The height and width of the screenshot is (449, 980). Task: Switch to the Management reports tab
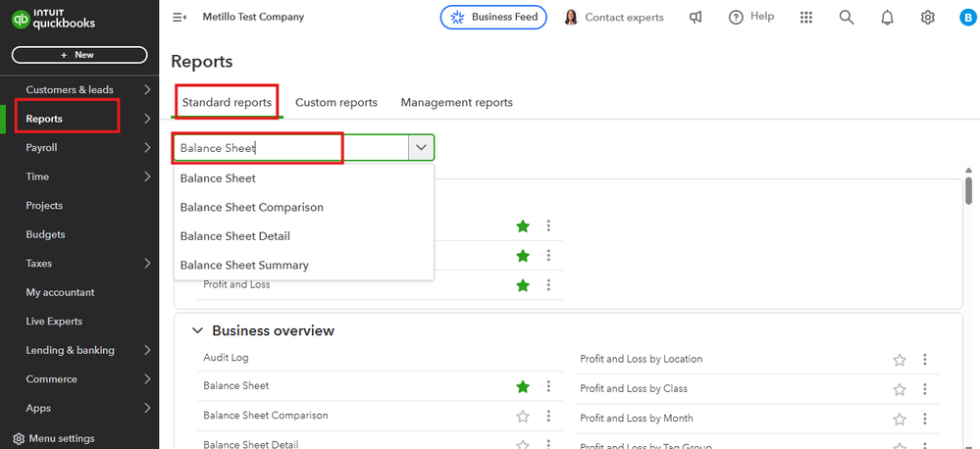coord(456,102)
